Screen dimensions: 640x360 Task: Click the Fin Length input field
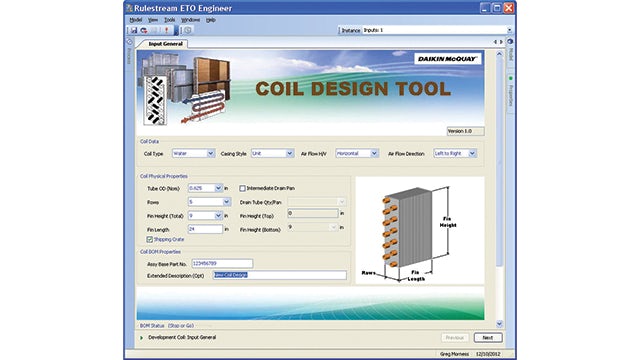tap(205, 229)
